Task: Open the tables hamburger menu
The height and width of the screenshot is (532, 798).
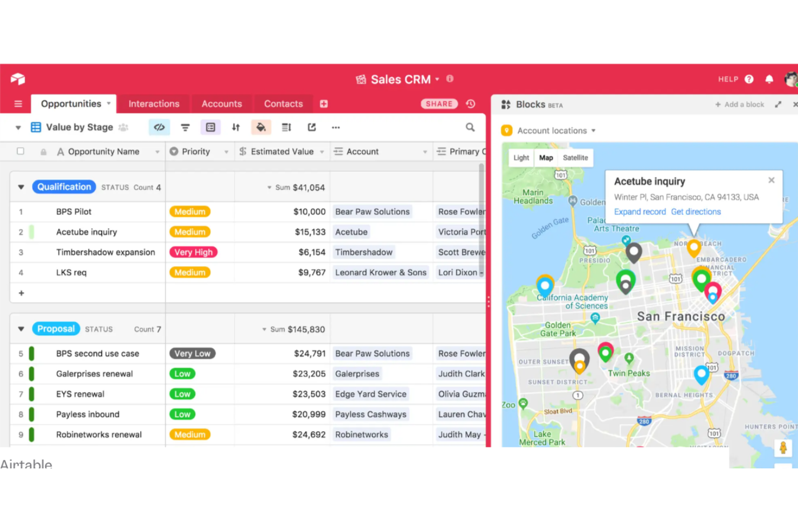Action: click(18, 104)
